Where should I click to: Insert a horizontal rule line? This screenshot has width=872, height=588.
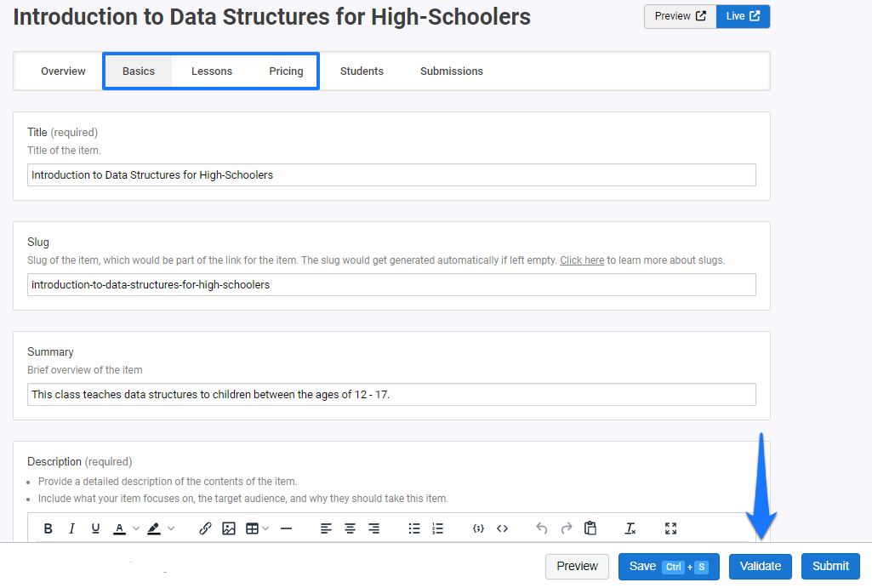pyautogui.click(x=287, y=528)
